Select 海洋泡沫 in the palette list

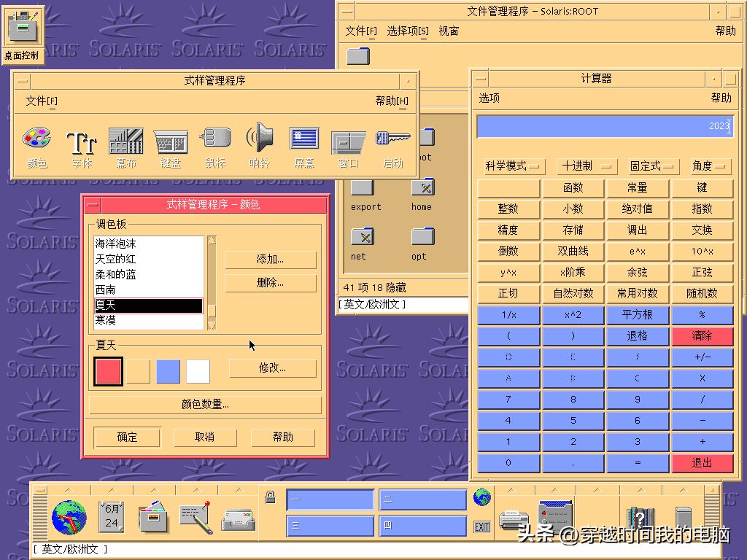point(149,244)
